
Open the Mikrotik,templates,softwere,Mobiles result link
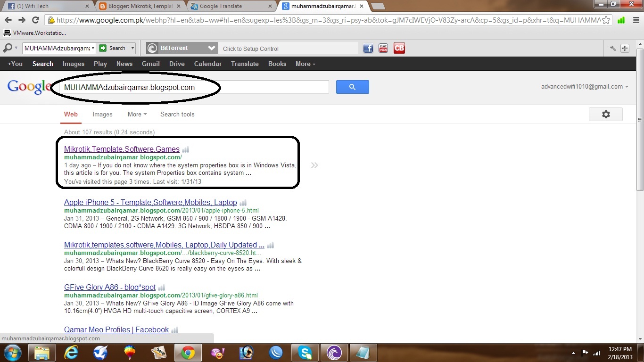click(164, 245)
